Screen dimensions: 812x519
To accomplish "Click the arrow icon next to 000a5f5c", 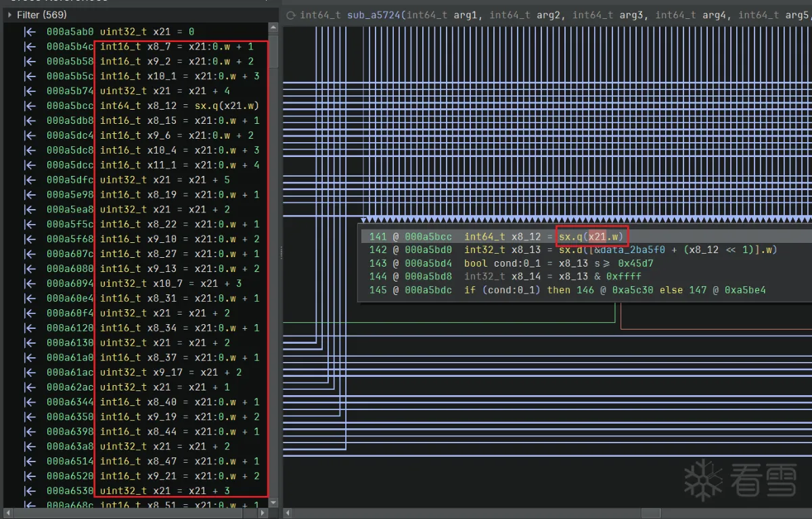I will [29, 225].
